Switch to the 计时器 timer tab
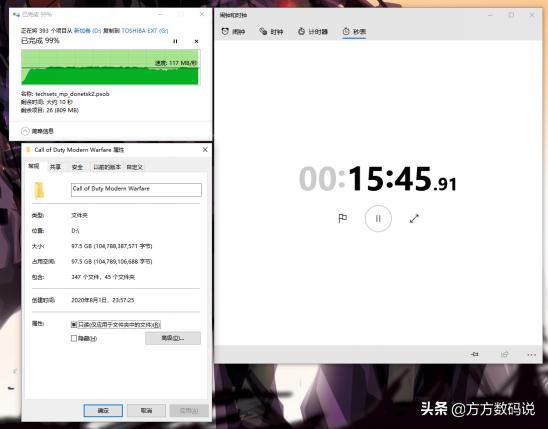548x429 pixels. 312,31
